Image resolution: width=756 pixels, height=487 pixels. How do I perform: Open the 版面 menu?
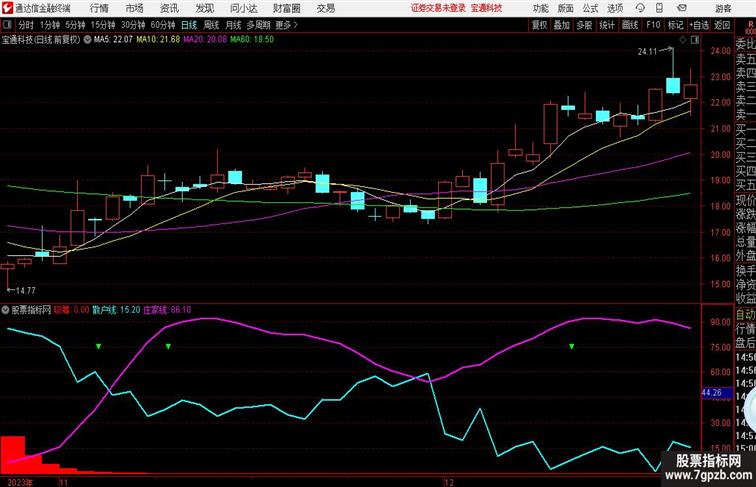tap(566, 8)
